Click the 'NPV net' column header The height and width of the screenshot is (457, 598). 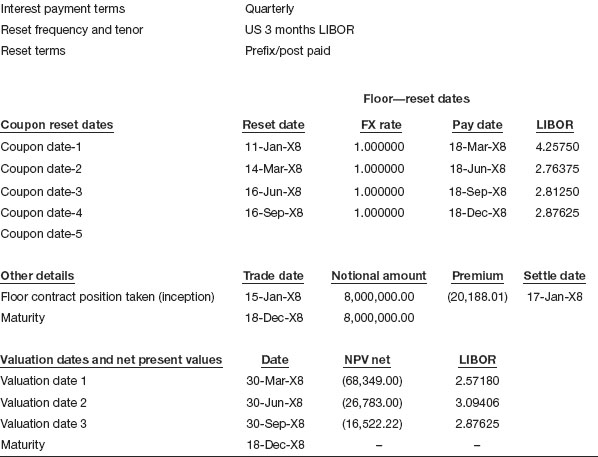coord(367,360)
